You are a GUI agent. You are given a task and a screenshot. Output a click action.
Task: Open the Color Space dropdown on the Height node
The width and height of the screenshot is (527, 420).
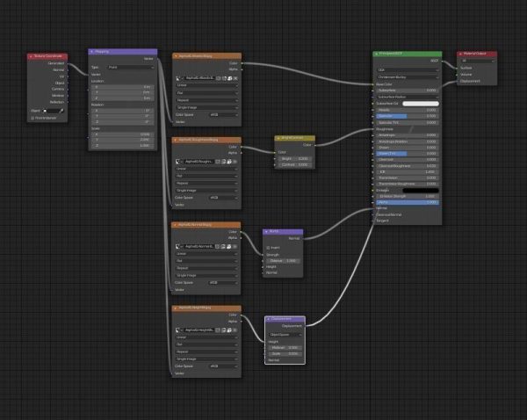pyautogui.click(x=223, y=366)
